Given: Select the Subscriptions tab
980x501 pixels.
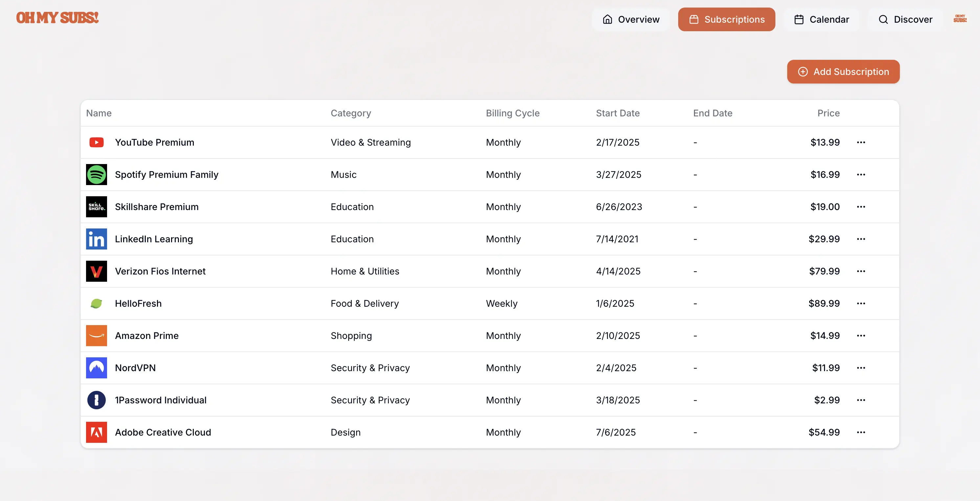Looking at the screenshot, I should coord(726,19).
